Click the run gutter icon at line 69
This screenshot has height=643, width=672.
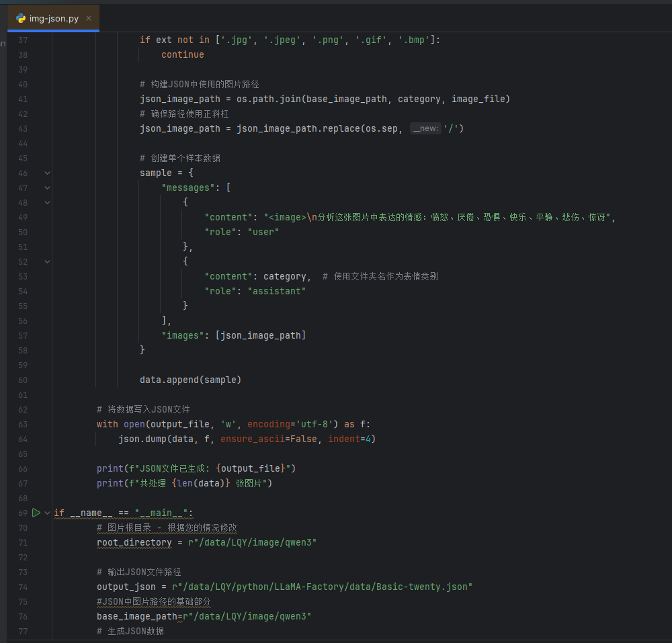tap(36, 513)
